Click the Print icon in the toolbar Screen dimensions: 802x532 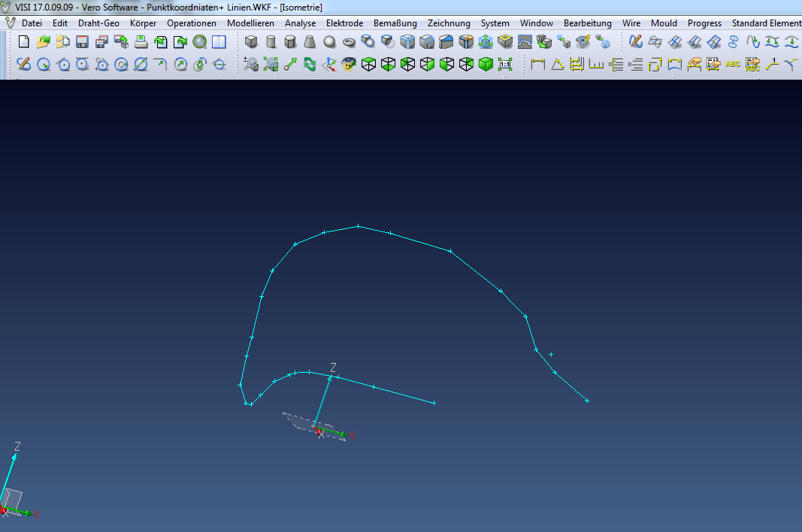coord(141,42)
